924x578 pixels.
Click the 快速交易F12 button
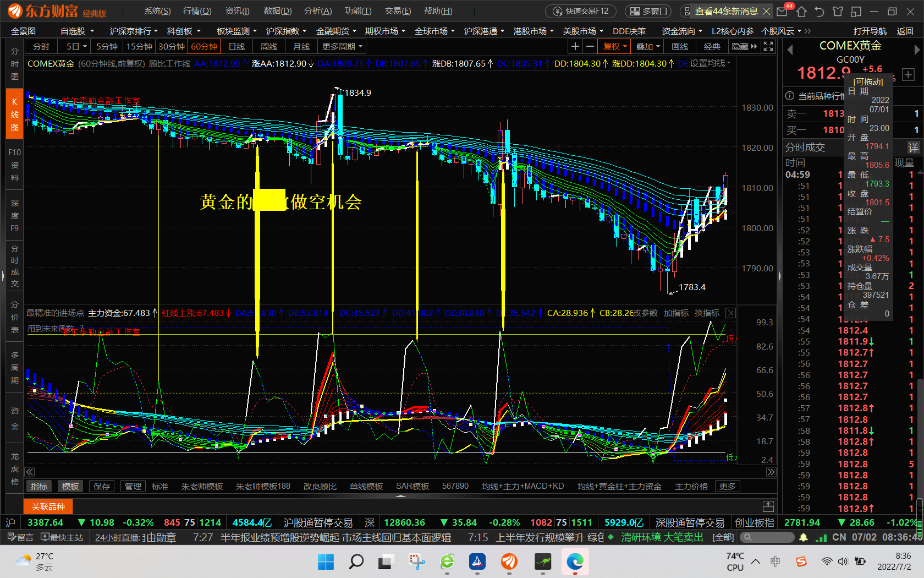click(582, 11)
